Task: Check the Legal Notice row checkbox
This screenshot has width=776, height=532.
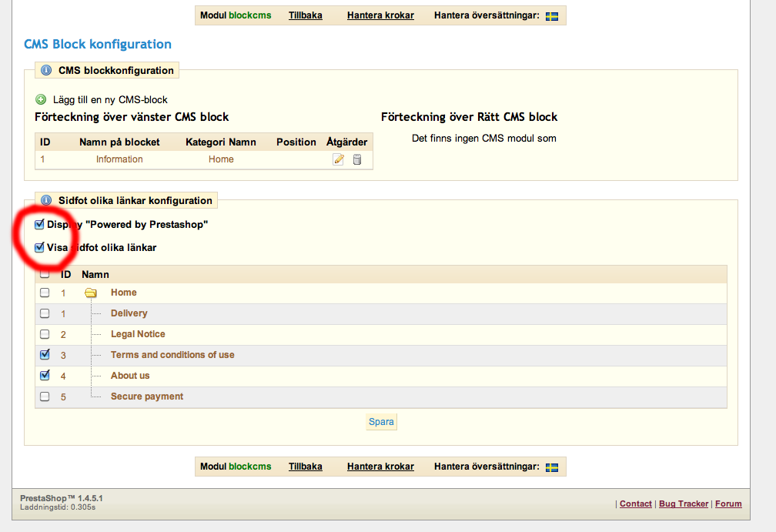Action: point(45,334)
